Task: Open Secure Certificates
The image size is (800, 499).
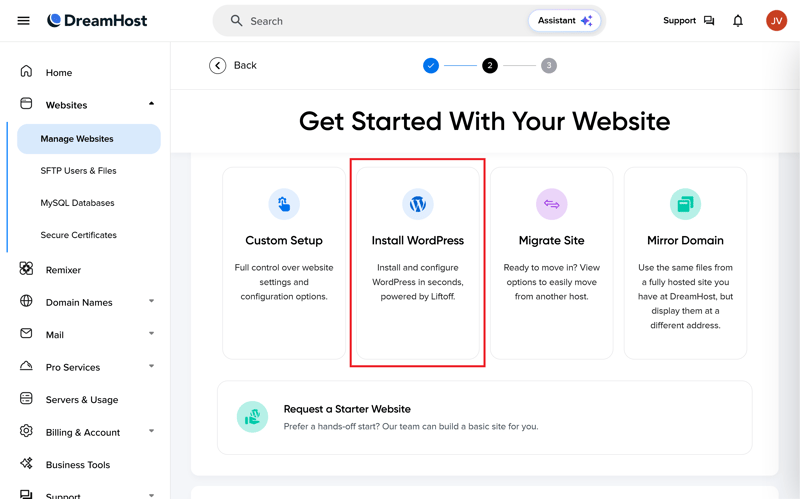Action: tap(79, 235)
